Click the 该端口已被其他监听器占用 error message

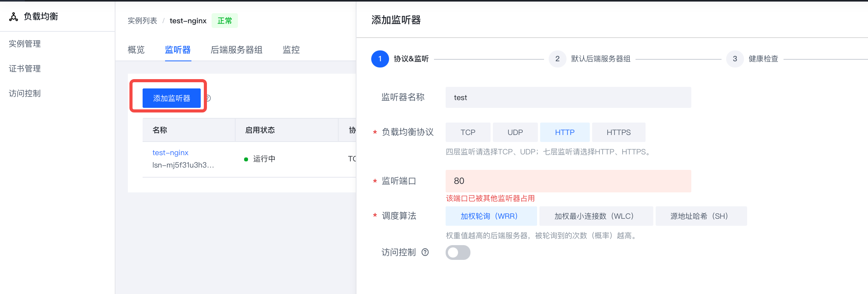click(x=490, y=198)
